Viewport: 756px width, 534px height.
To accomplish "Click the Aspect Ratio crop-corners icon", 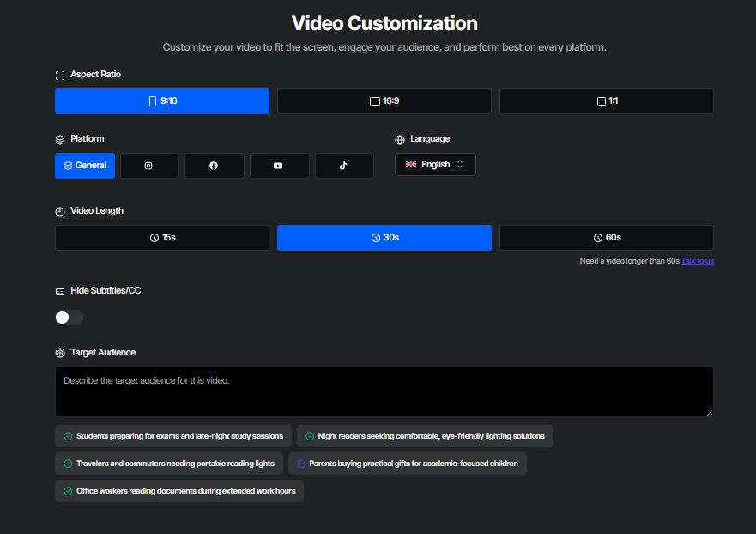I will tap(59, 75).
